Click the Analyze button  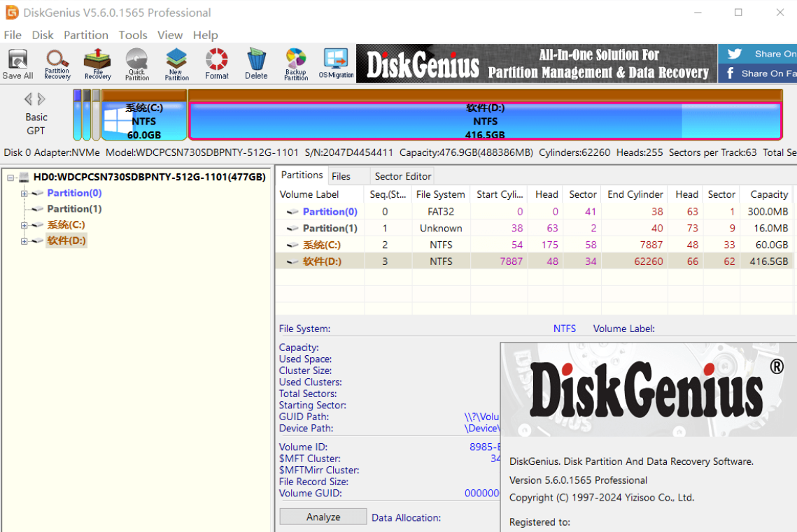tap(323, 517)
